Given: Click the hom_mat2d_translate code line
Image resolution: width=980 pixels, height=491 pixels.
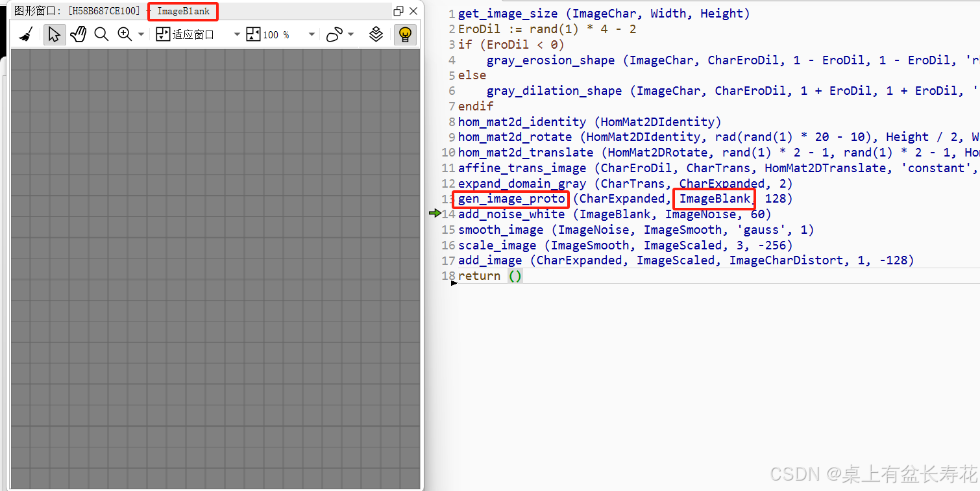Looking at the screenshot, I should 718,153.
